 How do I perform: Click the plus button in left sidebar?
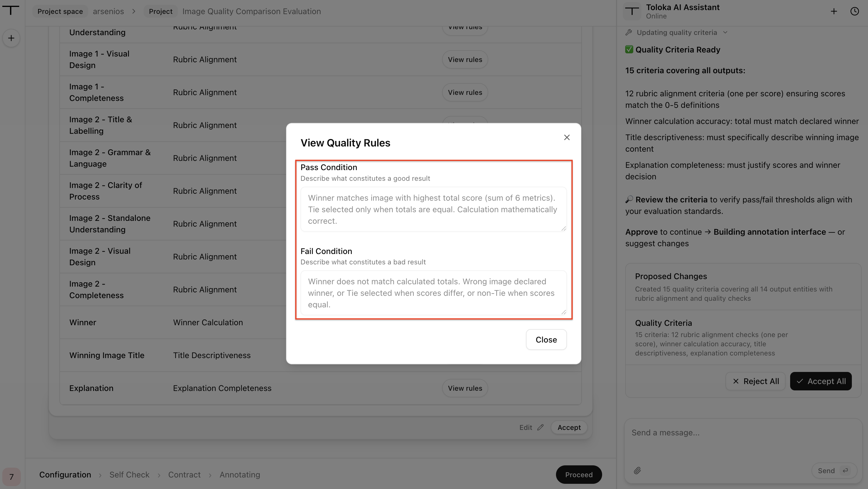11,38
